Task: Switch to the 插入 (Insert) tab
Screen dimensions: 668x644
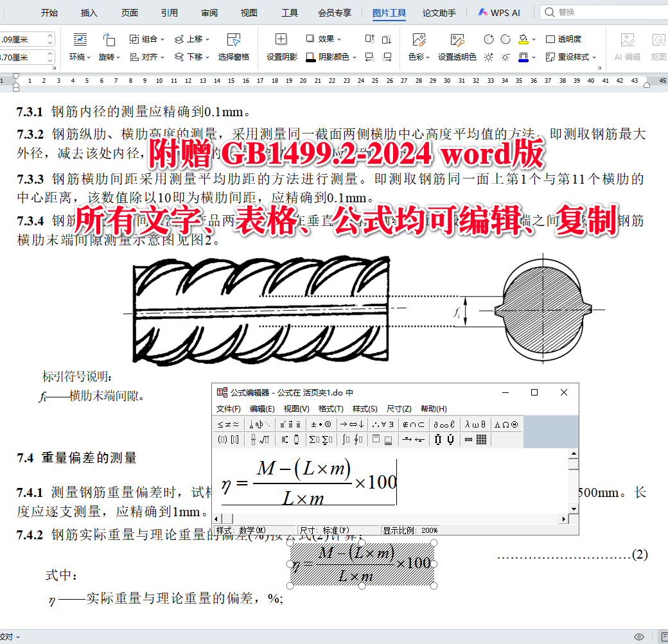Action: 89,13
